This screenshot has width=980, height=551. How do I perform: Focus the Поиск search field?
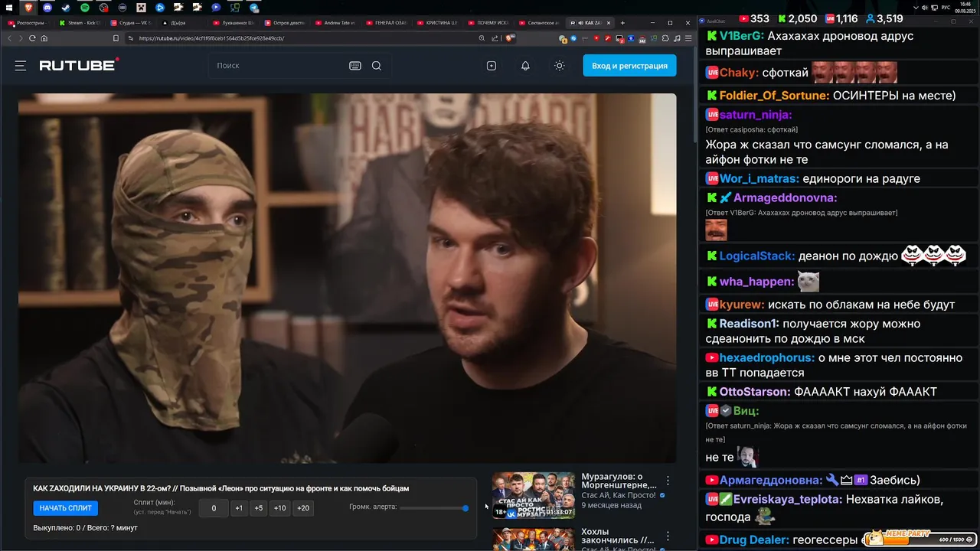pyautogui.click(x=278, y=66)
